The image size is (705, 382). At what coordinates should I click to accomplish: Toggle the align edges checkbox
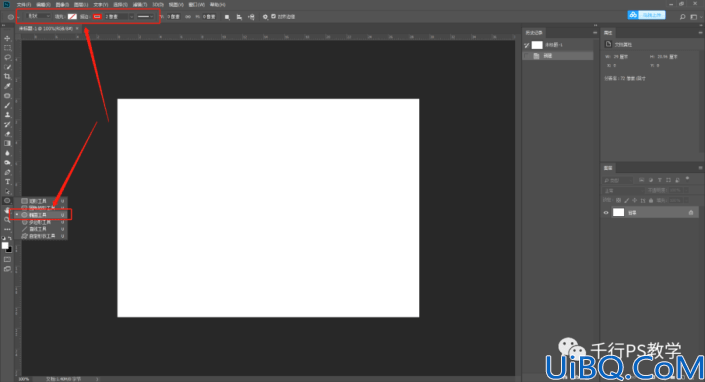[273, 16]
